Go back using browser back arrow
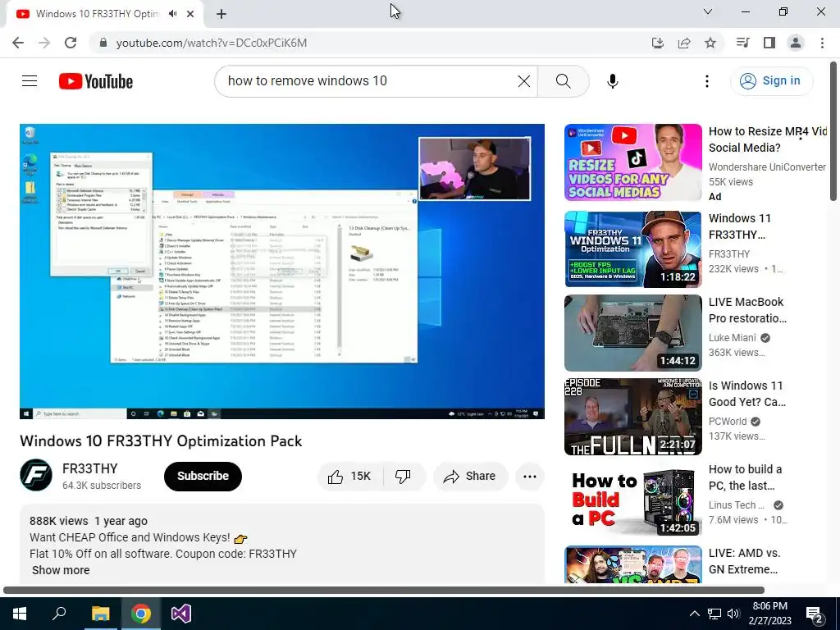 pos(18,43)
